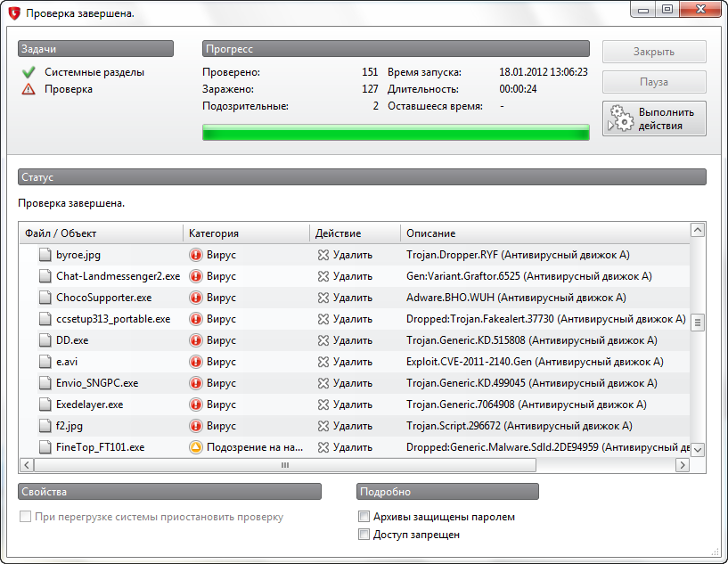Click the Проверка task entry text
This screenshot has height=564, width=728.
pyautogui.click(x=69, y=89)
